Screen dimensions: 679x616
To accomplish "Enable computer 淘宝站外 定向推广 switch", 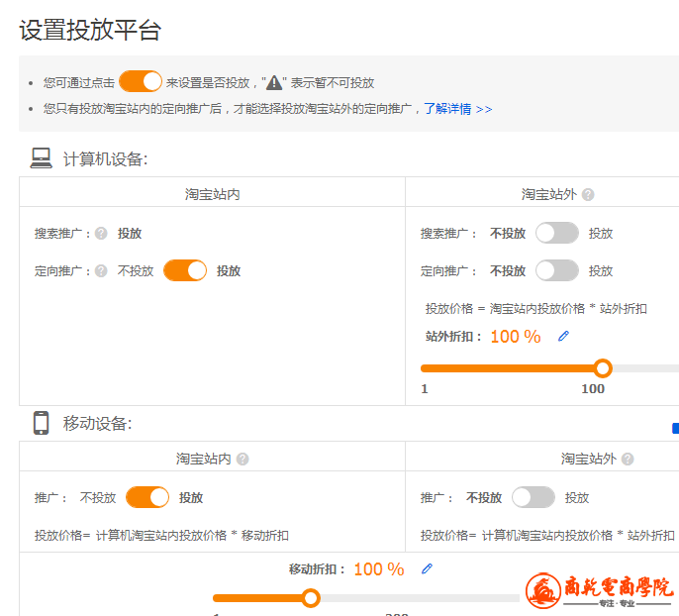I will coord(557,270).
